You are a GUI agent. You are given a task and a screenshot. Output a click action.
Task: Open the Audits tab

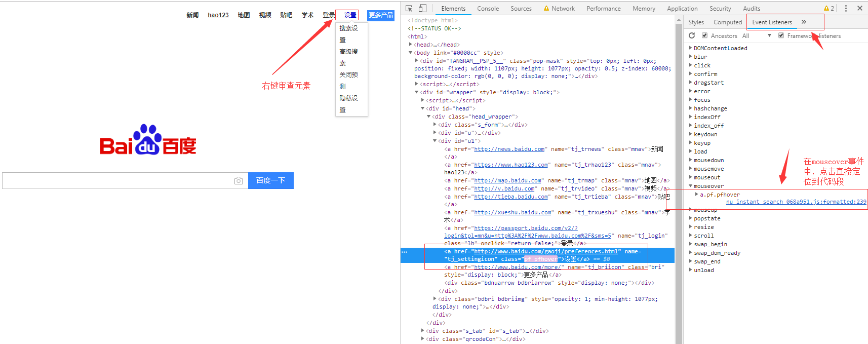pos(752,9)
